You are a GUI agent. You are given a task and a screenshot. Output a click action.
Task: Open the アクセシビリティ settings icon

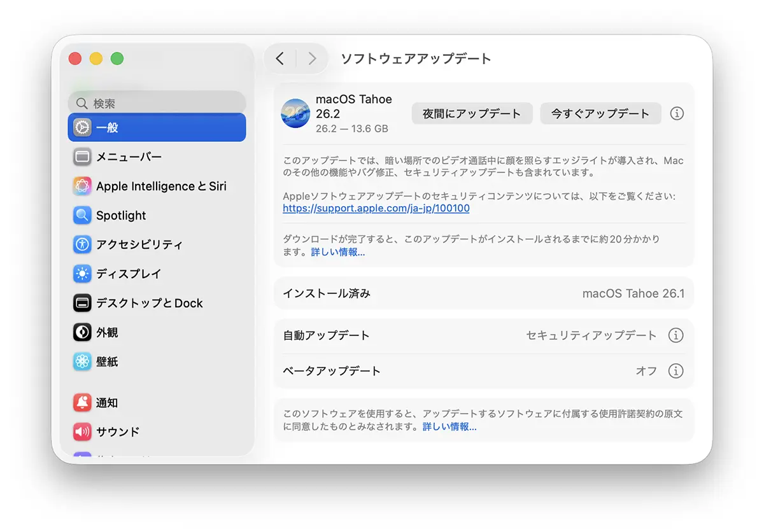[x=82, y=244]
